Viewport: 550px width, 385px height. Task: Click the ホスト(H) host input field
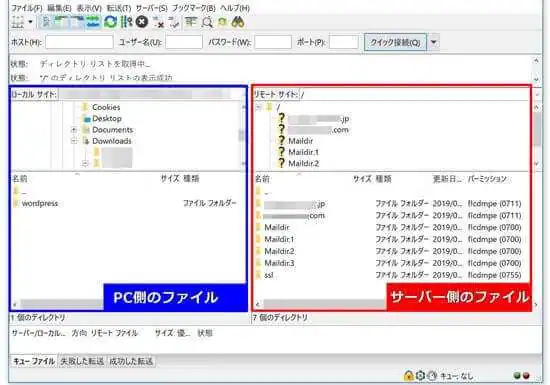click(79, 42)
